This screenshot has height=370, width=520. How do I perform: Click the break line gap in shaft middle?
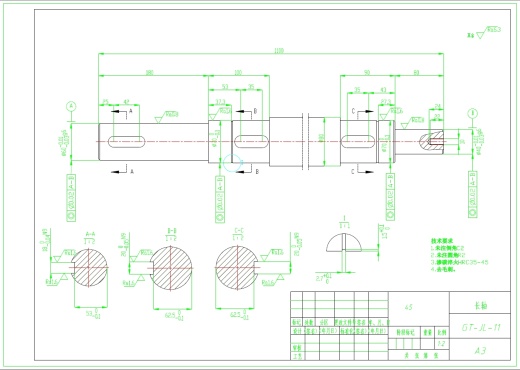coord(305,141)
